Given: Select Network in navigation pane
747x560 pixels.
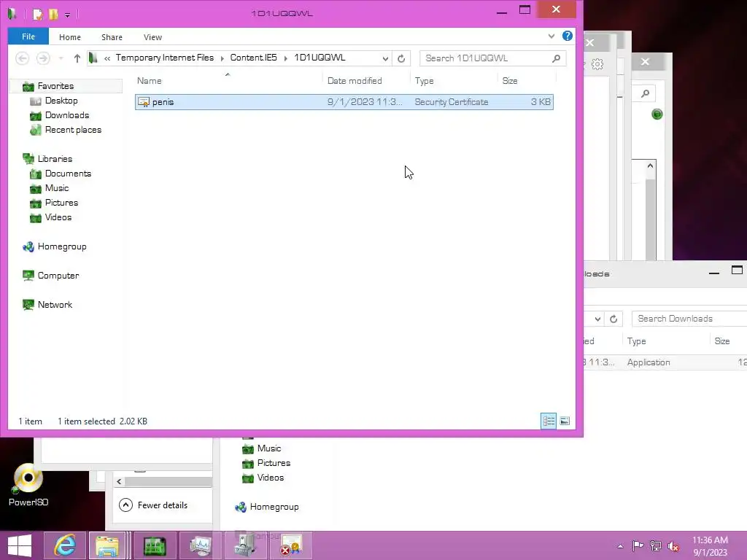Looking at the screenshot, I should pos(55,305).
